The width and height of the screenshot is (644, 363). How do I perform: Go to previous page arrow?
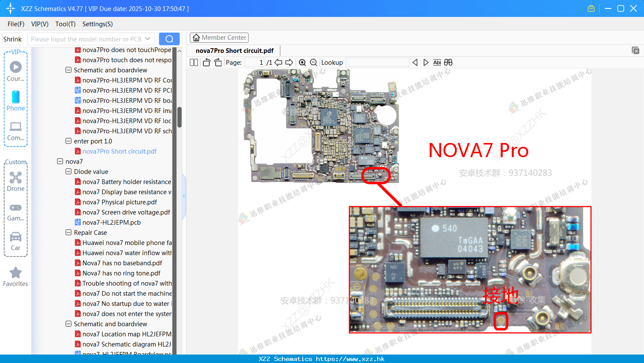tap(278, 63)
